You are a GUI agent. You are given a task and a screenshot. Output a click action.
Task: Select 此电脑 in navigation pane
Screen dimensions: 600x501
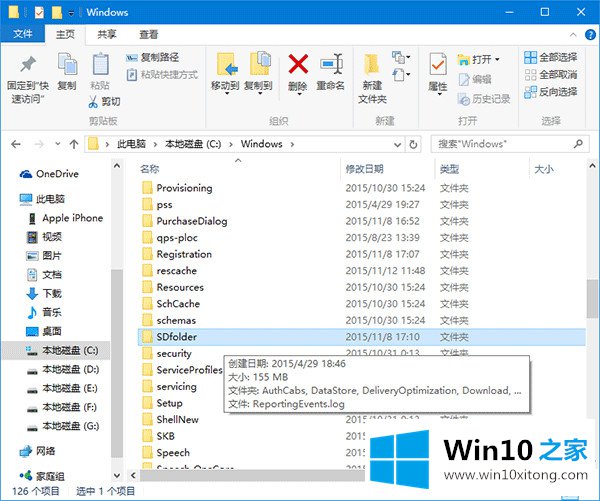[x=42, y=199]
